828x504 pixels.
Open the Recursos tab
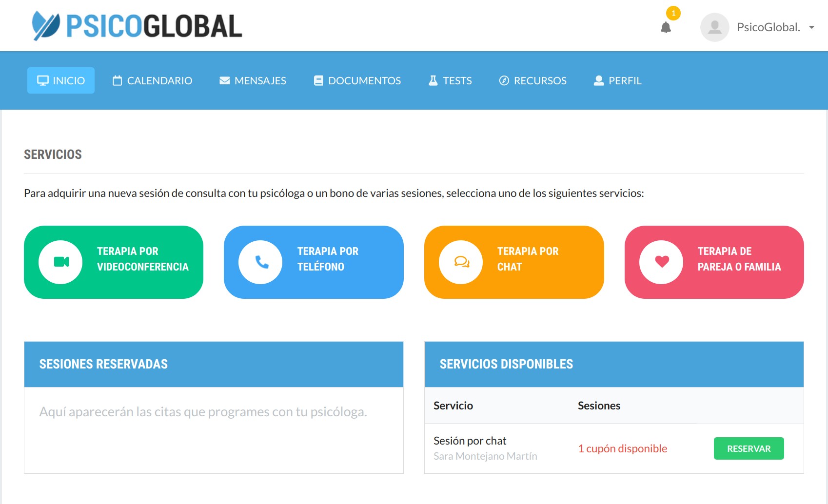coord(533,80)
